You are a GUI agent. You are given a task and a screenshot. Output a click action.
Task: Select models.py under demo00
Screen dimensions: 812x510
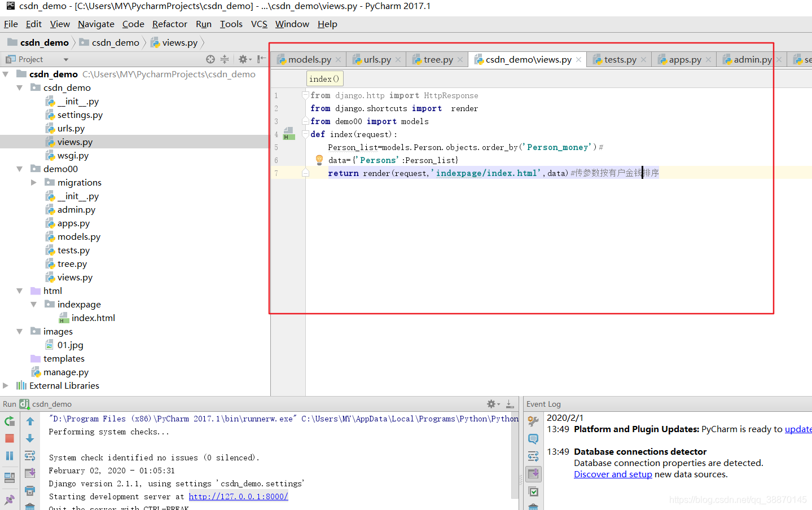[x=78, y=236]
